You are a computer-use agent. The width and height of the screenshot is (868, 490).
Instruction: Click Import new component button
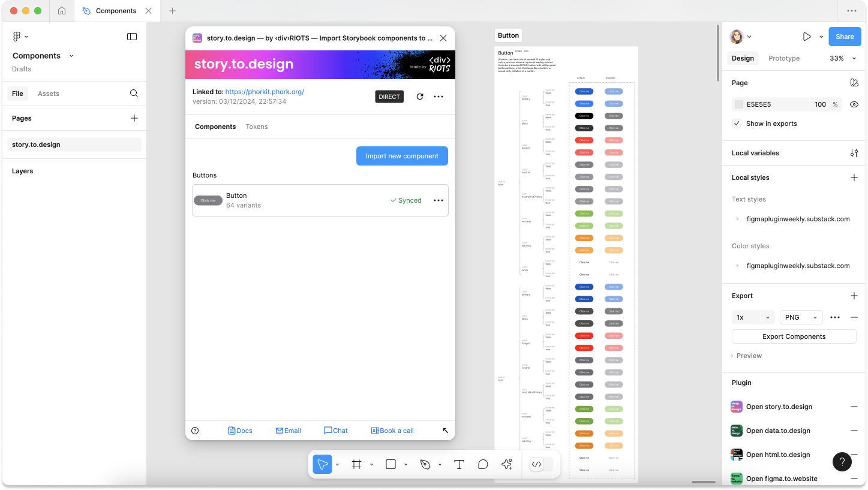tap(402, 156)
